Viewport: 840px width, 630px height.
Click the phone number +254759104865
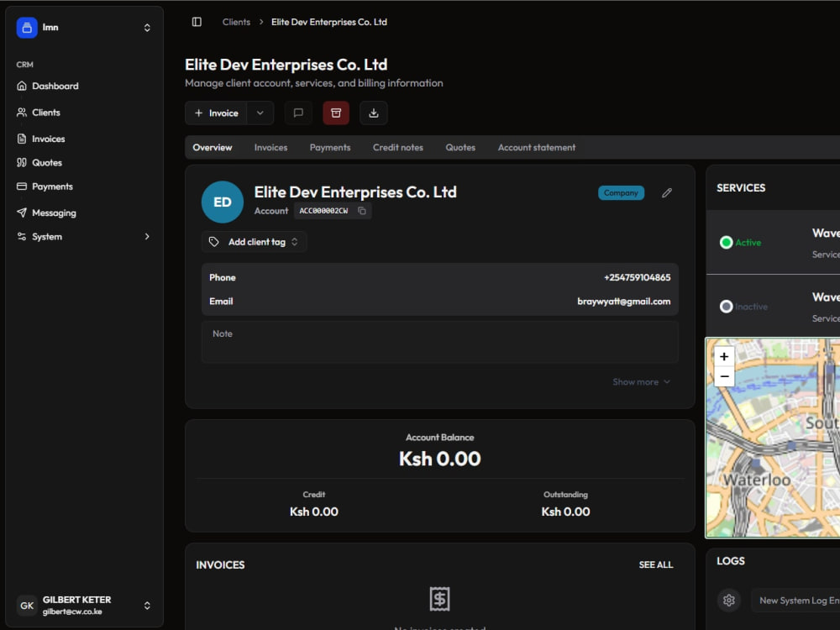click(637, 277)
